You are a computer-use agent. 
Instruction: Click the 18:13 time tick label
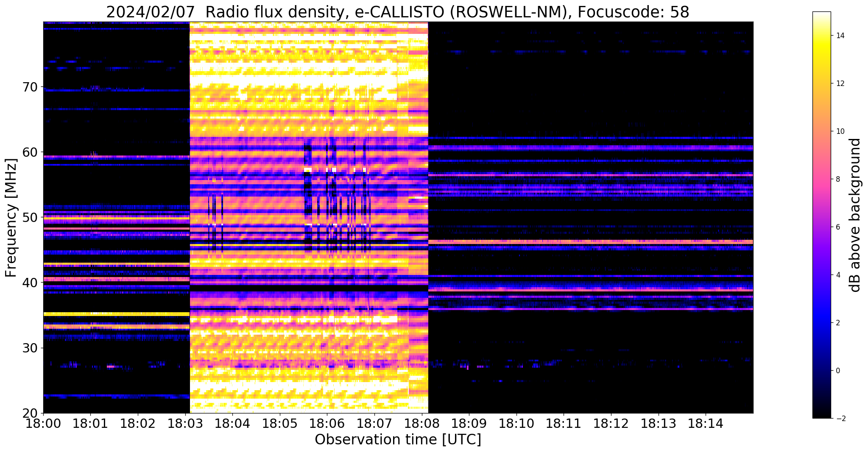tap(659, 423)
